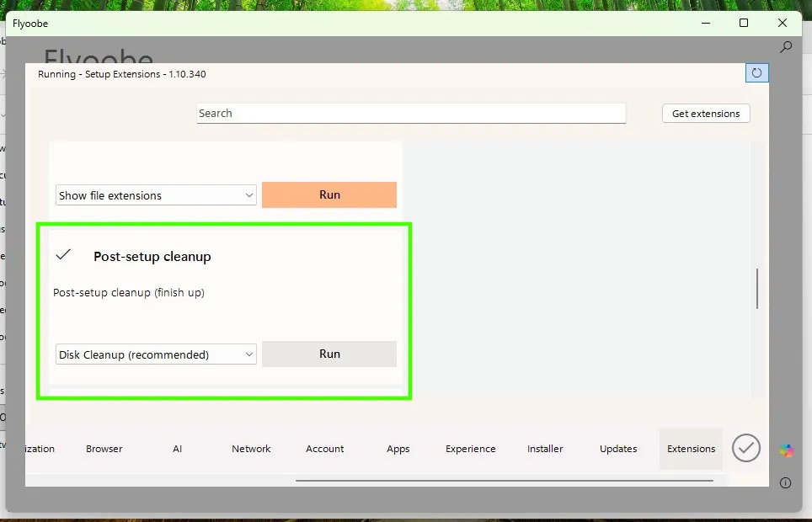This screenshot has height=522, width=812.
Task: Open the info icon at bottom right
Action: tap(785, 482)
